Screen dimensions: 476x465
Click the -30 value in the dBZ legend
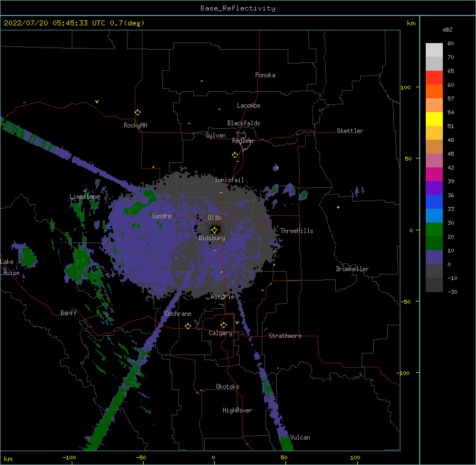(x=452, y=292)
